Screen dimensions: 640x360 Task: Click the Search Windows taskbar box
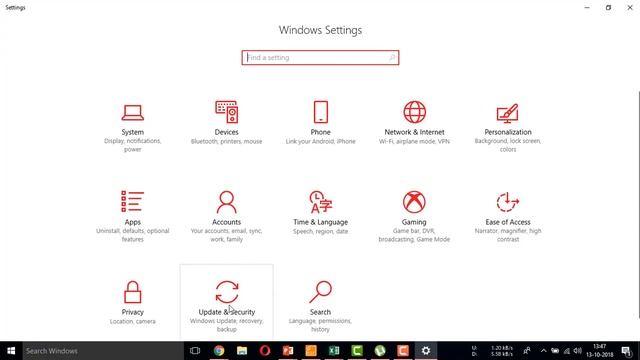(103, 351)
